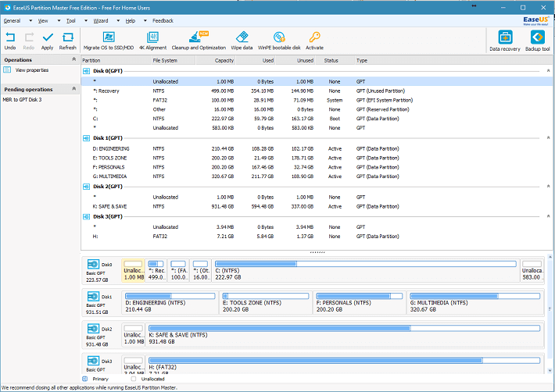Select the G: MULTIMEDIA row
The height and width of the screenshot is (392, 555).
tap(317, 176)
